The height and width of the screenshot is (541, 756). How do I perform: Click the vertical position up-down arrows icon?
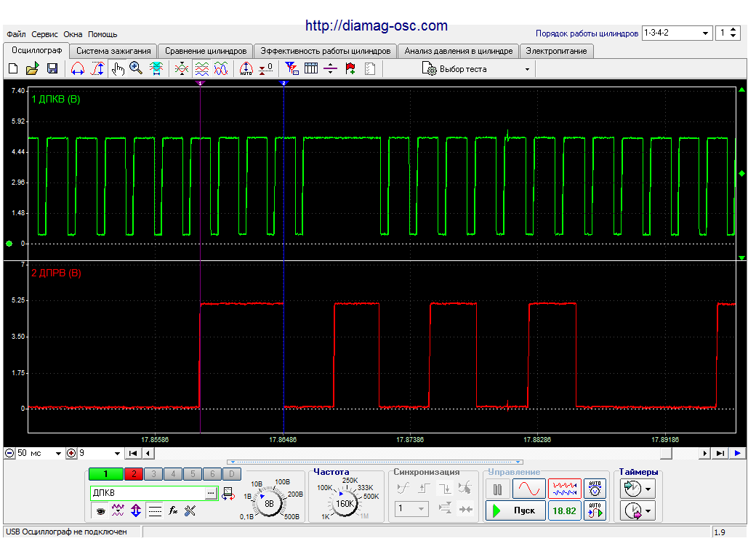point(136,510)
